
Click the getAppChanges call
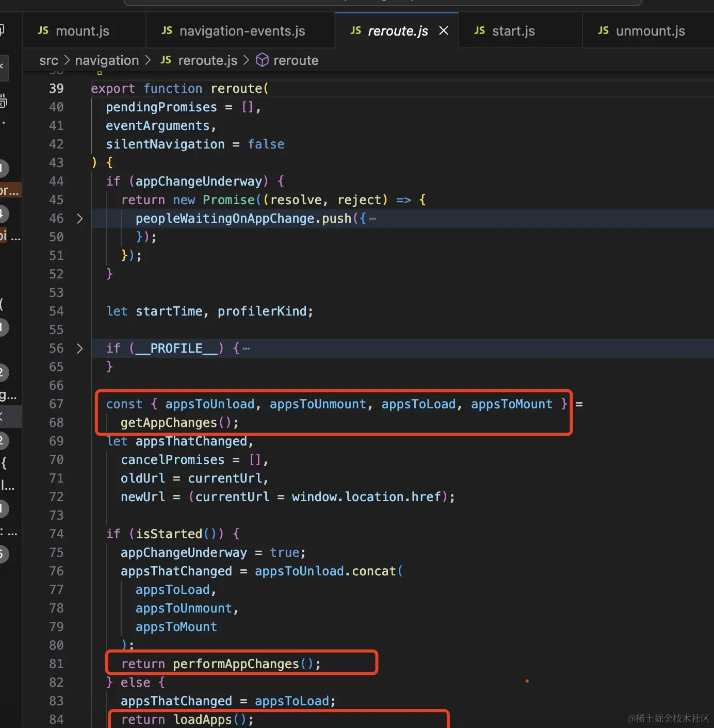pos(169,423)
